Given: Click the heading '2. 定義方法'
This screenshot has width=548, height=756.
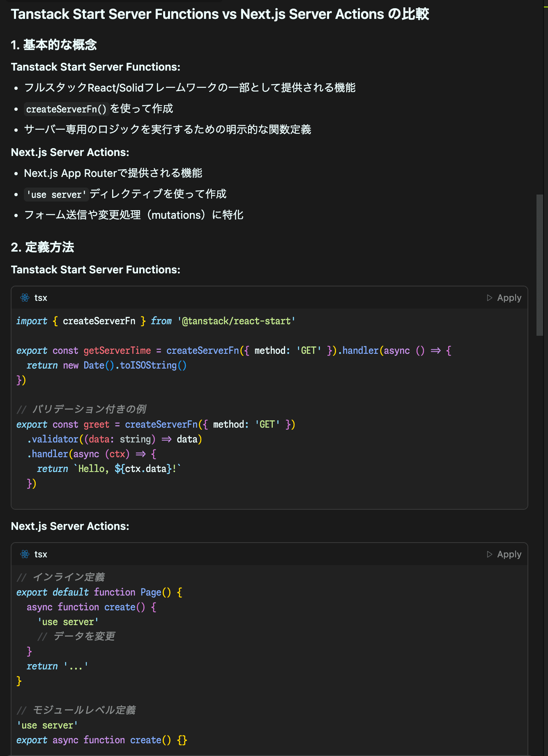Looking at the screenshot, I should [42, 247].
